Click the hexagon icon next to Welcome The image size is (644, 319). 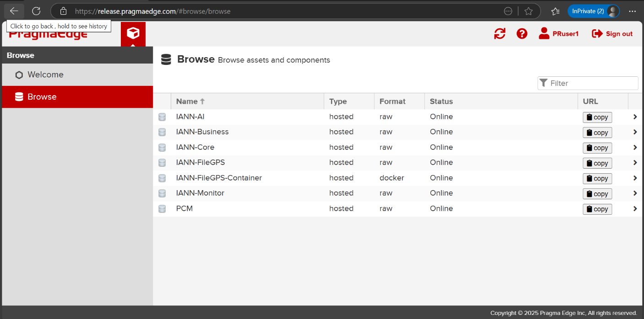tap(19, 74)
